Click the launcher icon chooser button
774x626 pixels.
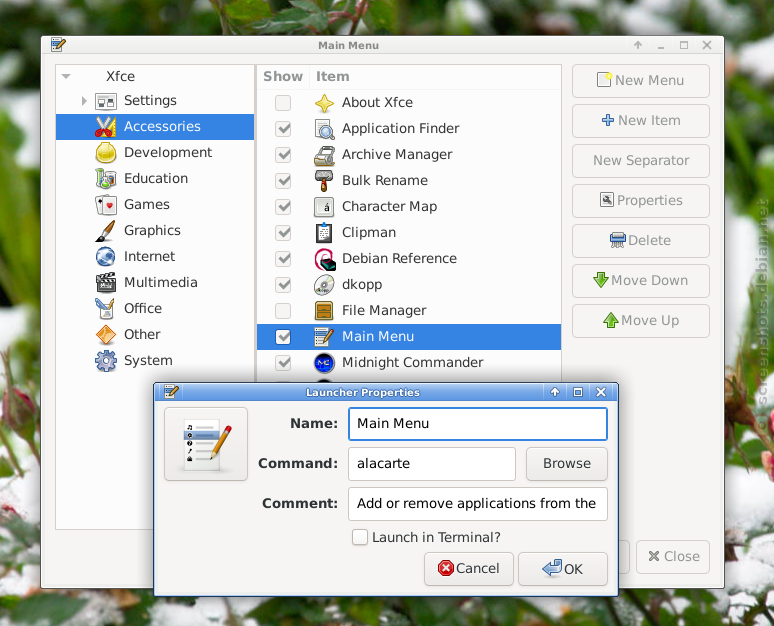(x=206, y=444)
